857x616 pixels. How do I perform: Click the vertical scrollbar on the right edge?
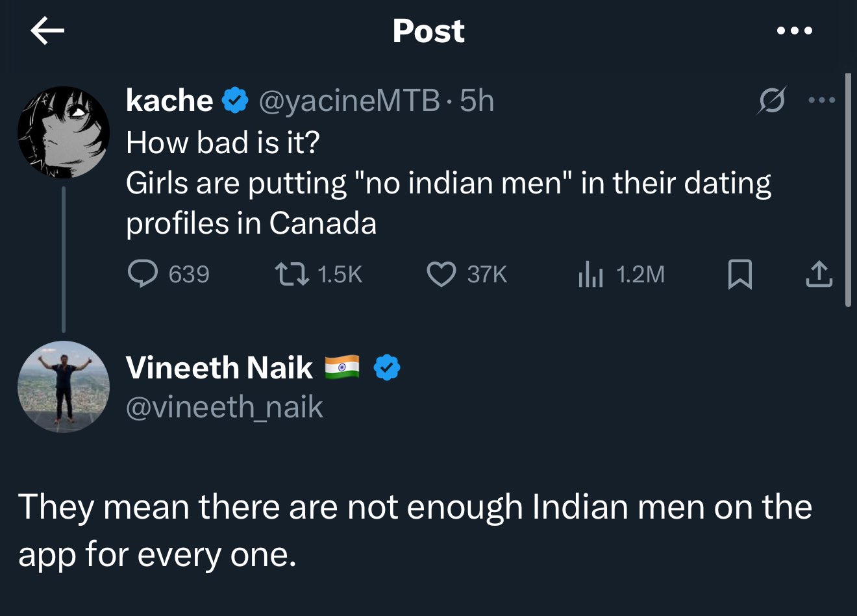click(847, 190)
